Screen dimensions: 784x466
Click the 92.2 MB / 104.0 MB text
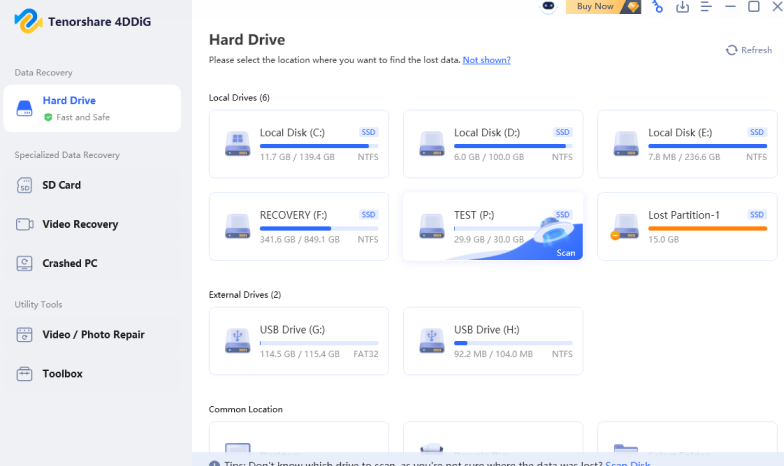[494, 354]
